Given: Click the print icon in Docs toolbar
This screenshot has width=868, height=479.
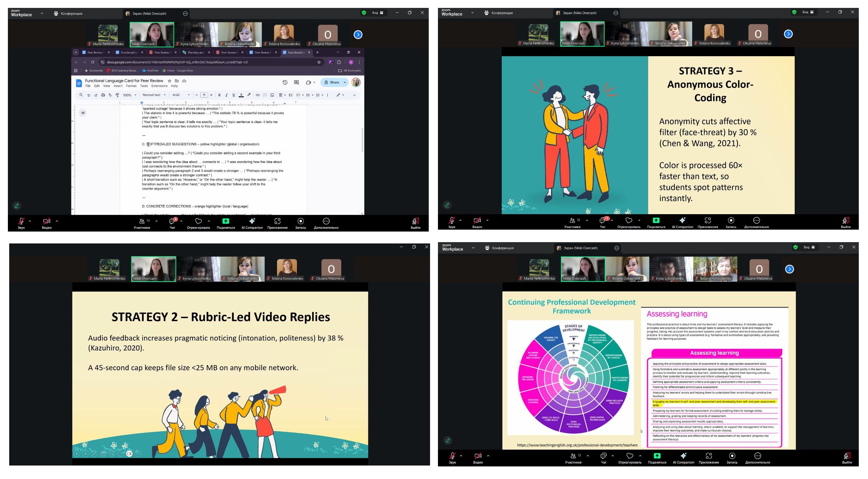Looking at the screenshot, I should [x=103, y=95].
